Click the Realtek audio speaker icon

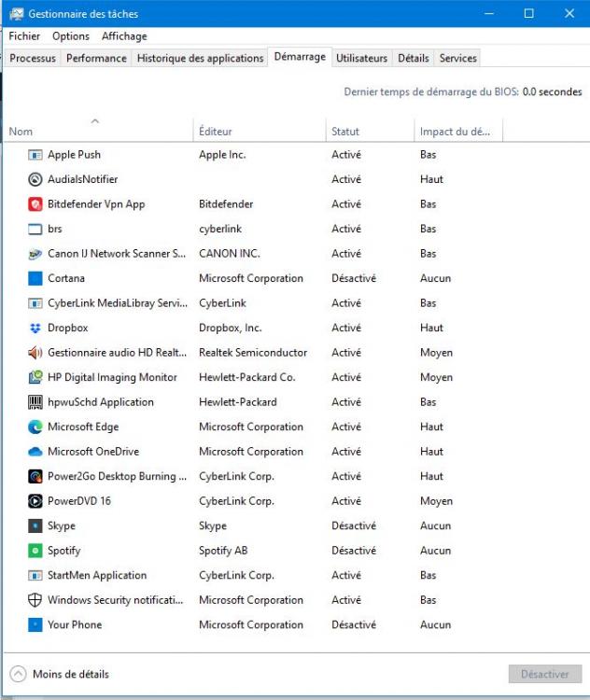click(35, 353)
